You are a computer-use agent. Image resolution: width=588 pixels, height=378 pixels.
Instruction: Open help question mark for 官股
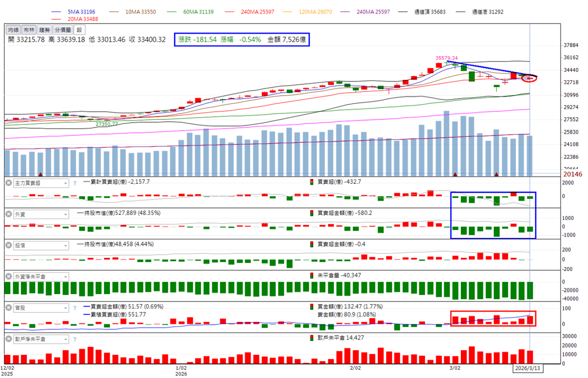[x=75, y=308]
